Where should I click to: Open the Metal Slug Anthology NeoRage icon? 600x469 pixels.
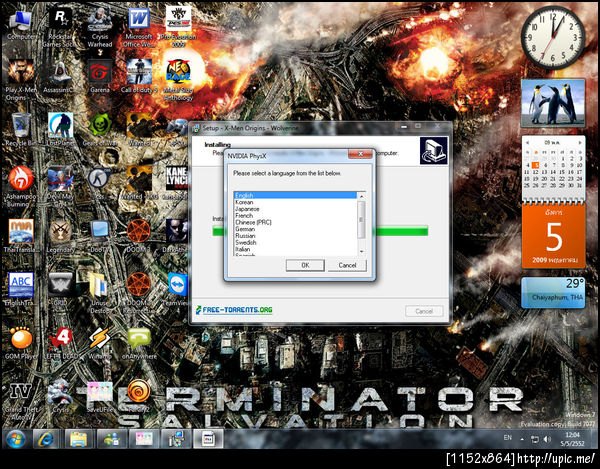point(178,80)
